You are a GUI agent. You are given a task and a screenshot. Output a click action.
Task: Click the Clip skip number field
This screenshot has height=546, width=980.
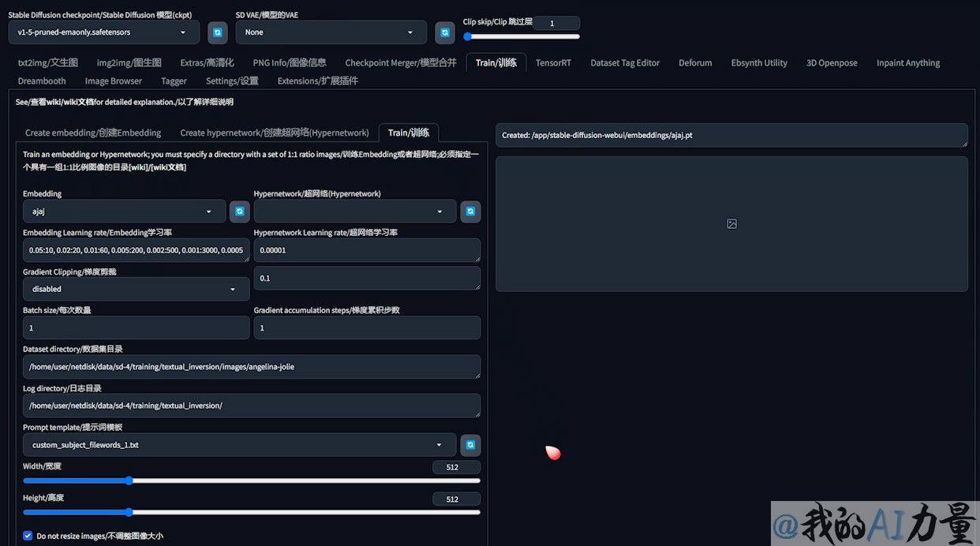point(556,23)
